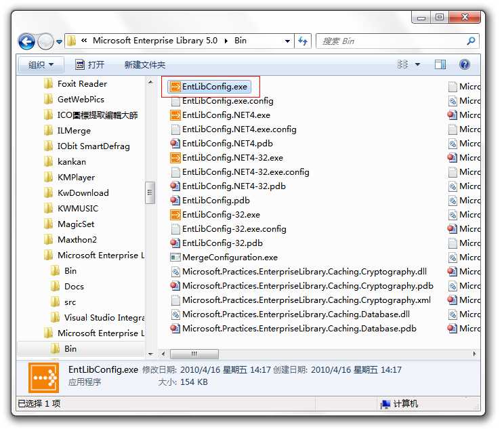Select IObit SmartDefrag folder in tree
This screenshot has width=504, height=429.
pyautogui.click(x=87, y=146)
